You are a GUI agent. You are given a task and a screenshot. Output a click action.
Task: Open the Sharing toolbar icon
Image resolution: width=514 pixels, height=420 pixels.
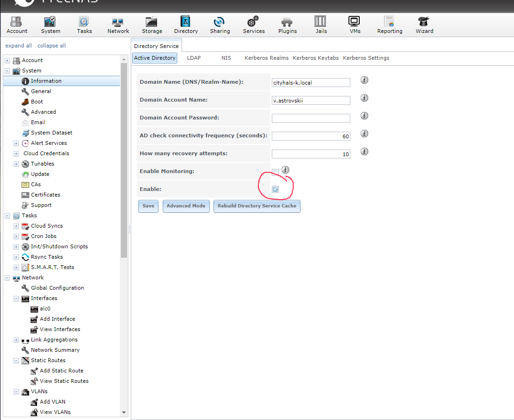220,25
